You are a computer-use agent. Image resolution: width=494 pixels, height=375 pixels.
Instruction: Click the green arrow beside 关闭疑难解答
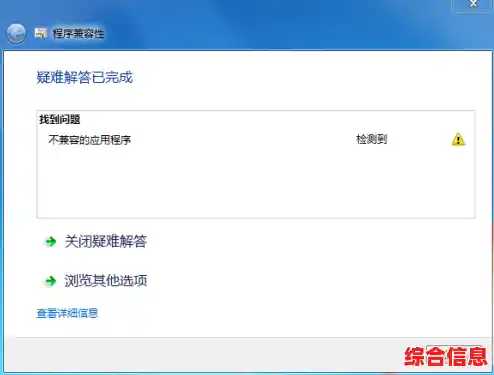pos(51,241)
